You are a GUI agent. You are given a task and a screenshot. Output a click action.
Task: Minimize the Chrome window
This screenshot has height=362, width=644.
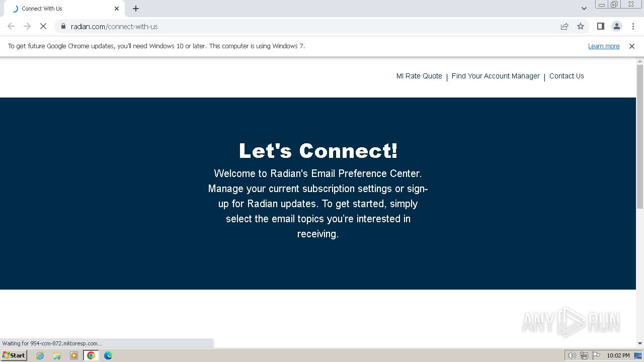[601, 4]
